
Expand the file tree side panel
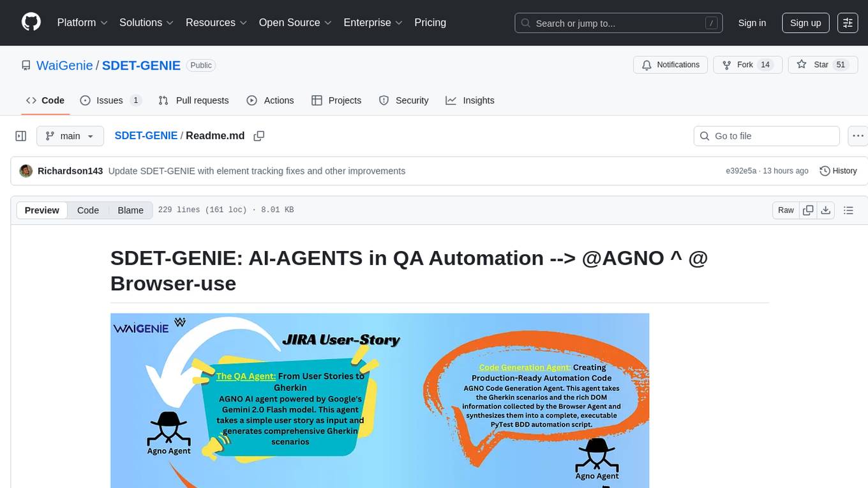[x=20, y=136]
